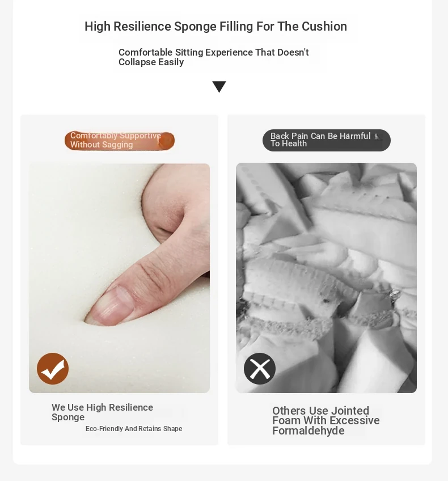Click the 'Eco-Friendly And Retains Shape' text

point(134,429)
